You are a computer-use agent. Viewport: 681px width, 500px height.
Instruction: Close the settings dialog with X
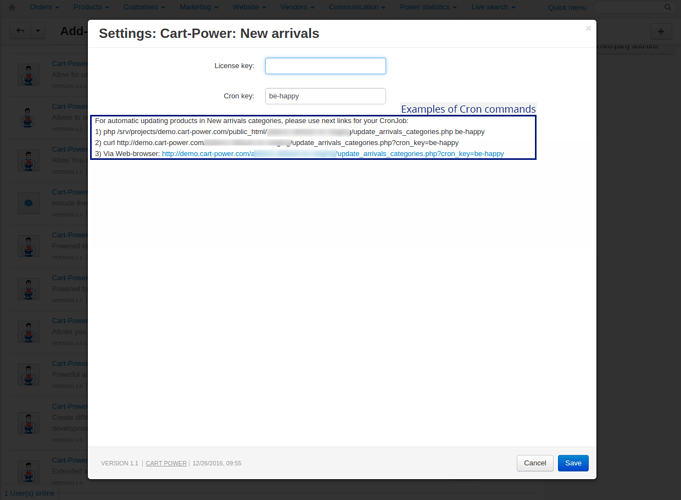tap(588, 28)
